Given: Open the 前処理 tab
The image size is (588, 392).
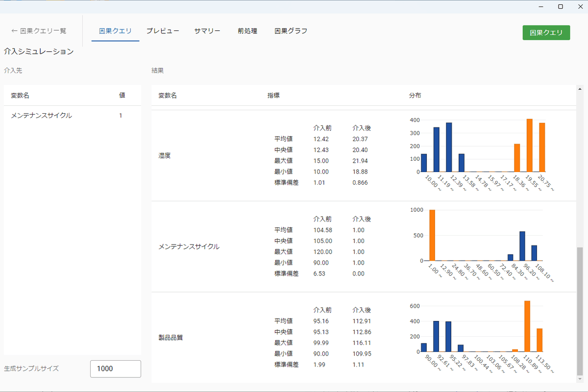Looking at the screenshot, I should 247,31.
